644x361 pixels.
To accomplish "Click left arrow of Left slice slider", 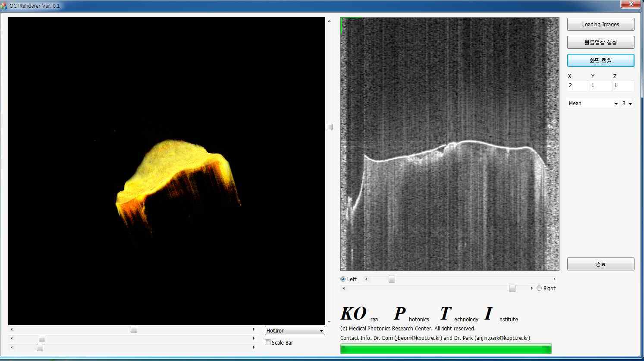I will click(366, 279).
